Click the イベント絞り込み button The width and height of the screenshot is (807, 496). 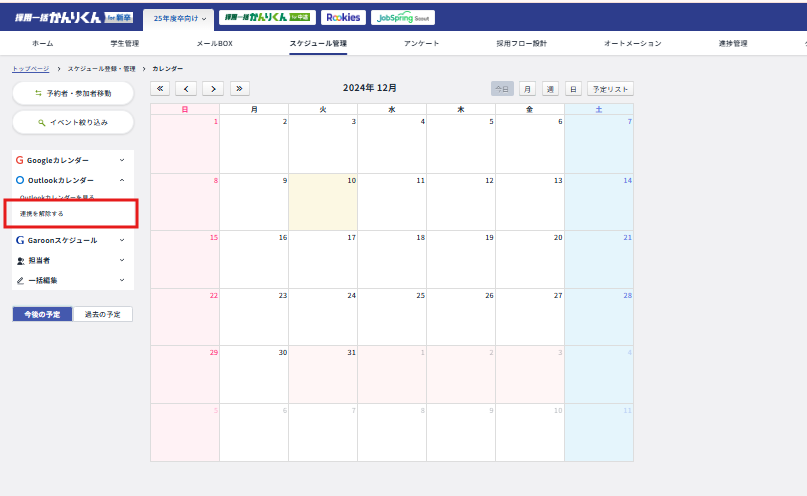(x=73, y=122)
